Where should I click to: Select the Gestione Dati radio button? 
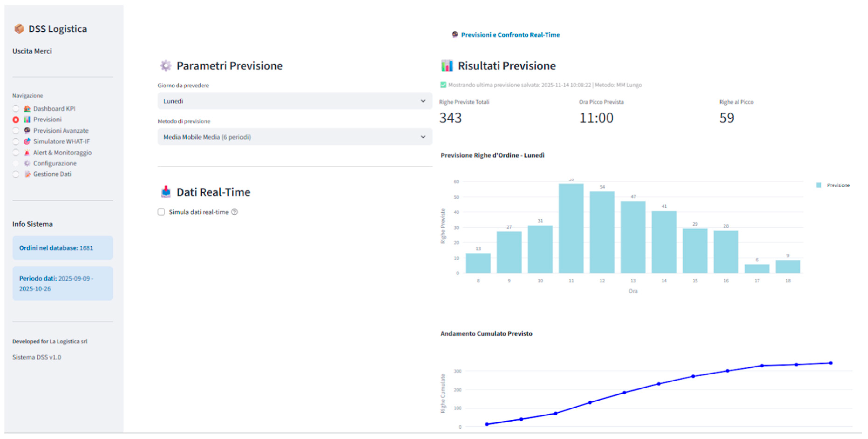[x=16, y=174]
